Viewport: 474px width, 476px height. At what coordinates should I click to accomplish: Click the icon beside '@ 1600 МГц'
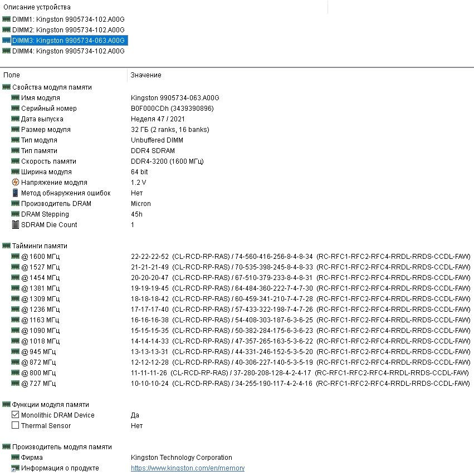(x=15, y=256)
